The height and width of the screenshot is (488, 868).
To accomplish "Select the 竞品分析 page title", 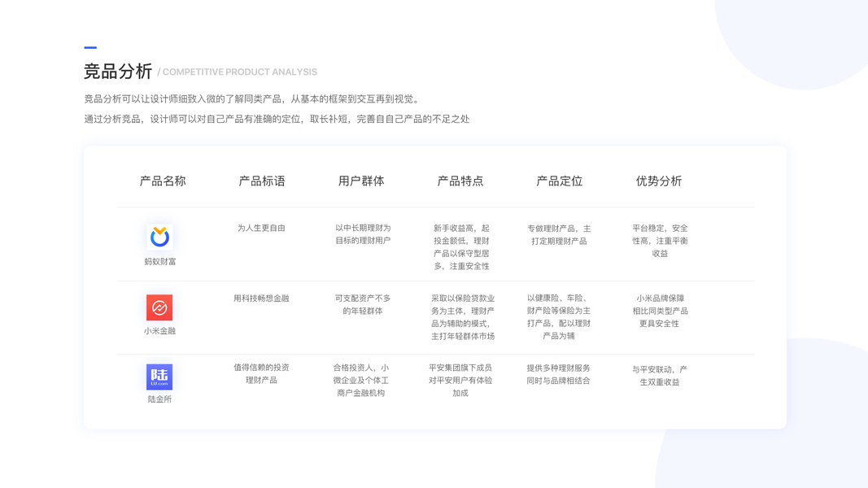I will [118, 72].
